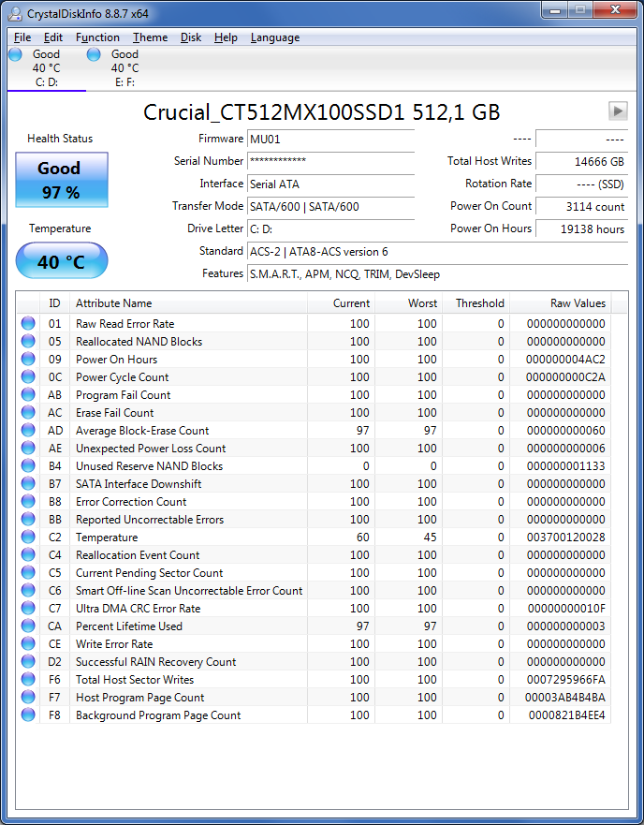
Task: Open the Help menu
Action: [226, 37]
